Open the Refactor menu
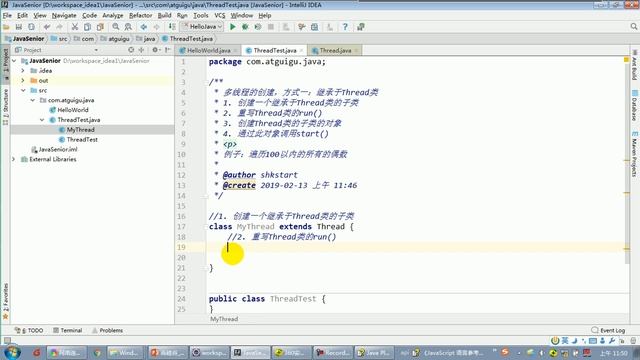The width and height of the screenshot is (640, 360). click(140, 16)
